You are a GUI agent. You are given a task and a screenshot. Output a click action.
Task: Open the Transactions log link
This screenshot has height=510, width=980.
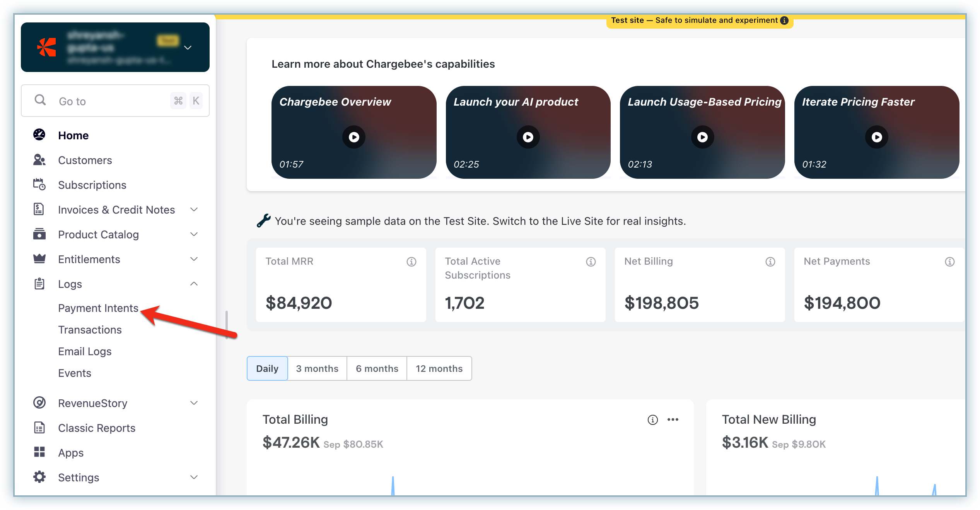(x=90, y=330)
